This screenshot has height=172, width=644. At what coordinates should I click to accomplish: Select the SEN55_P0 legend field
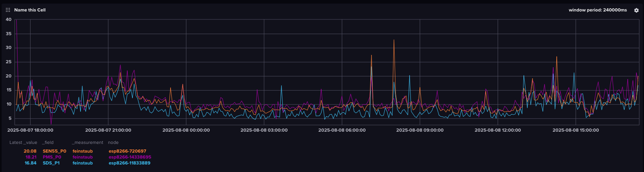point(54,151)
